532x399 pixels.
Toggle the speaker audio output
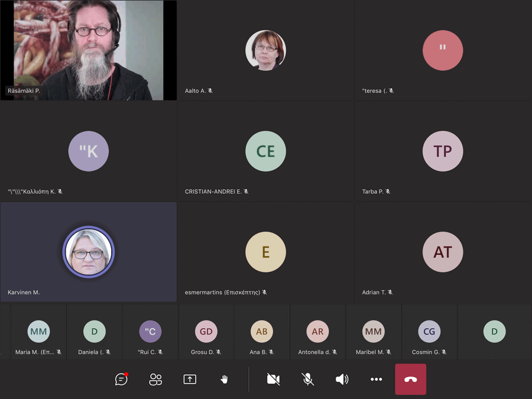pos(342,379)
